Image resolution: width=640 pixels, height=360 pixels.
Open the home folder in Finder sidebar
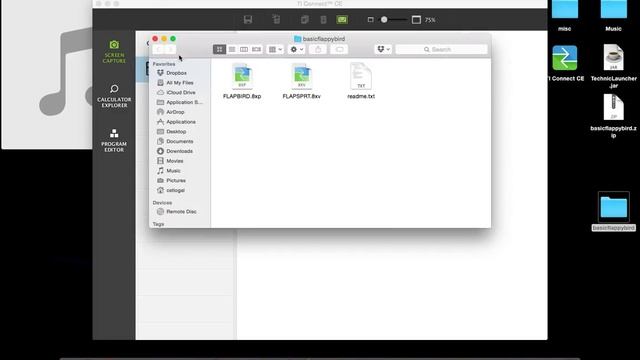176,190
